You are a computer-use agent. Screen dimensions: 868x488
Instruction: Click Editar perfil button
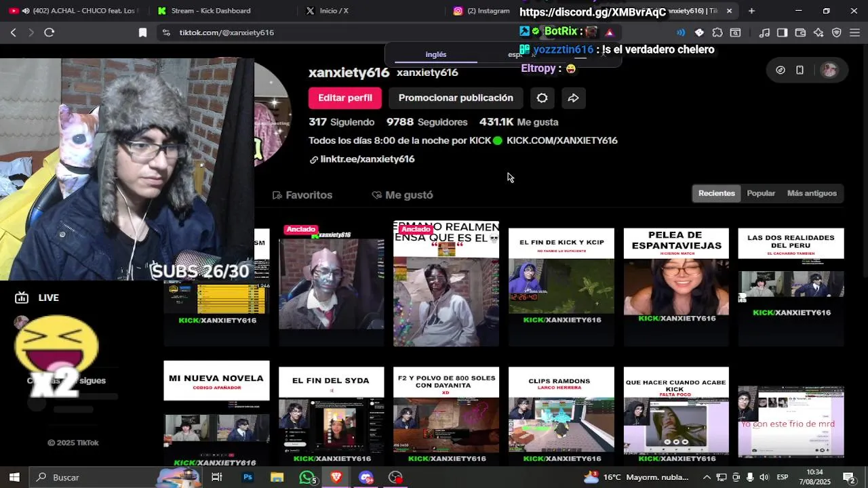click(345, 98)
